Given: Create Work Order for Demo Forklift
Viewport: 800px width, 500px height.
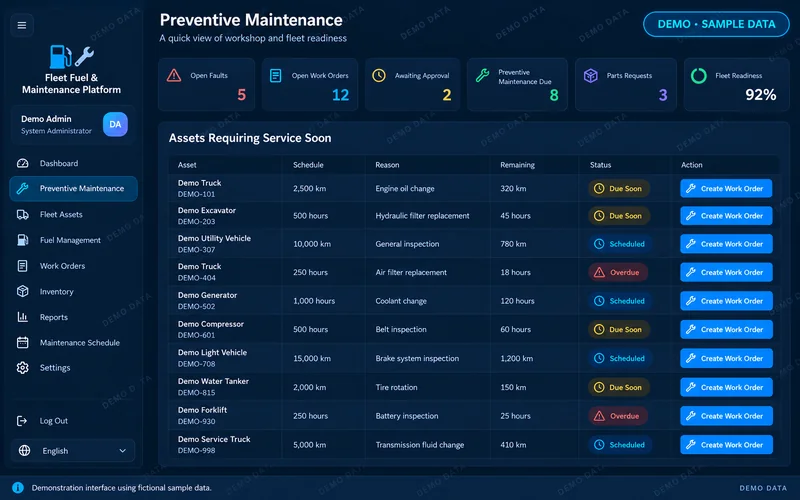Looking at the screenshot, I should (x=726, y=416).
